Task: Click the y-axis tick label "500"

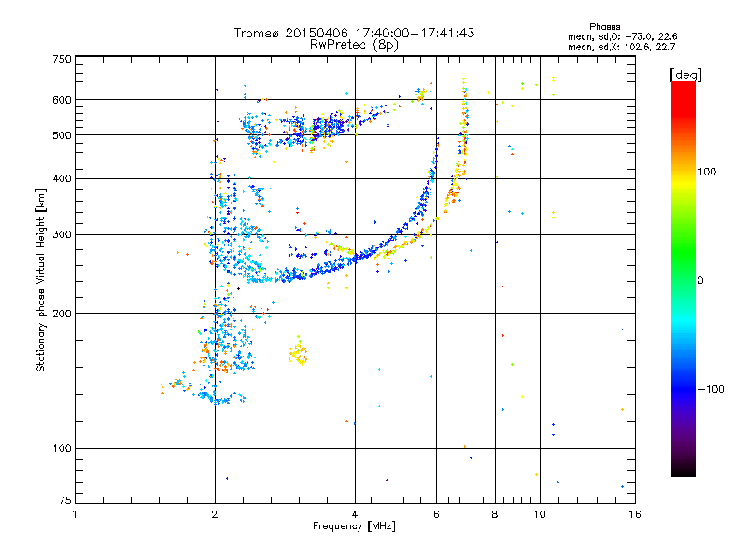Action: (62, 135)
